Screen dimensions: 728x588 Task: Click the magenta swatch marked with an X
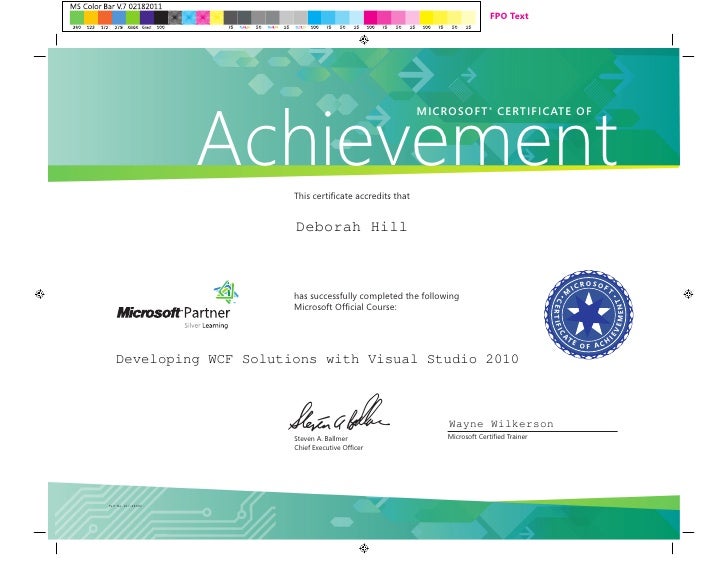coord(203,18)
